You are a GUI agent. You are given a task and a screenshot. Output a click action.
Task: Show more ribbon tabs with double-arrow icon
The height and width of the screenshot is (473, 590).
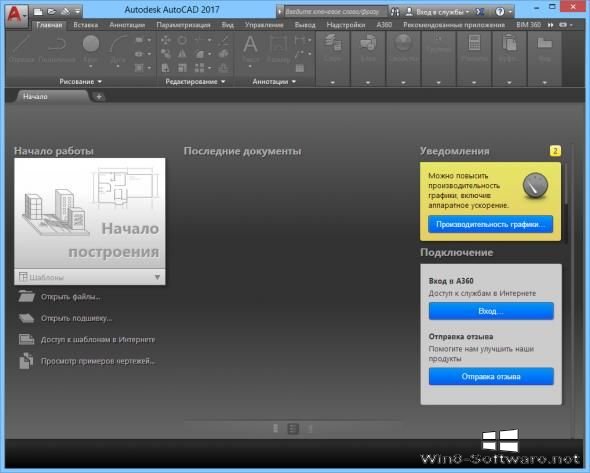[550, 25]
